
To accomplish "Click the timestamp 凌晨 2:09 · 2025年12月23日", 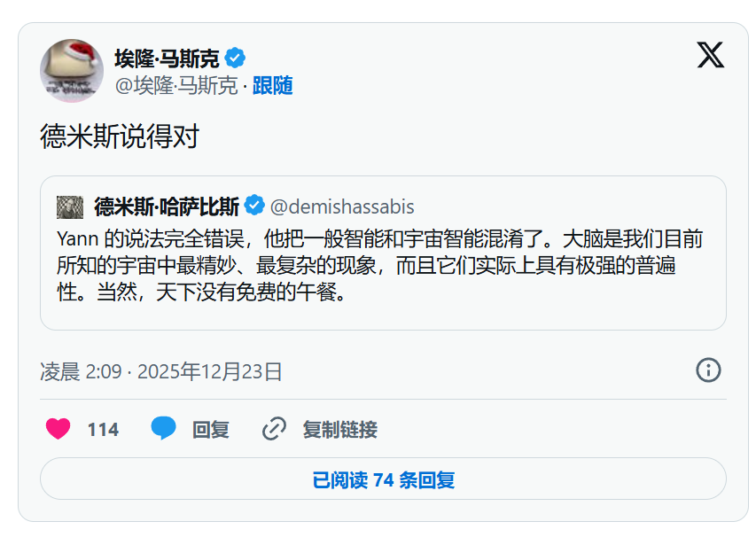I will pos(161,371).
